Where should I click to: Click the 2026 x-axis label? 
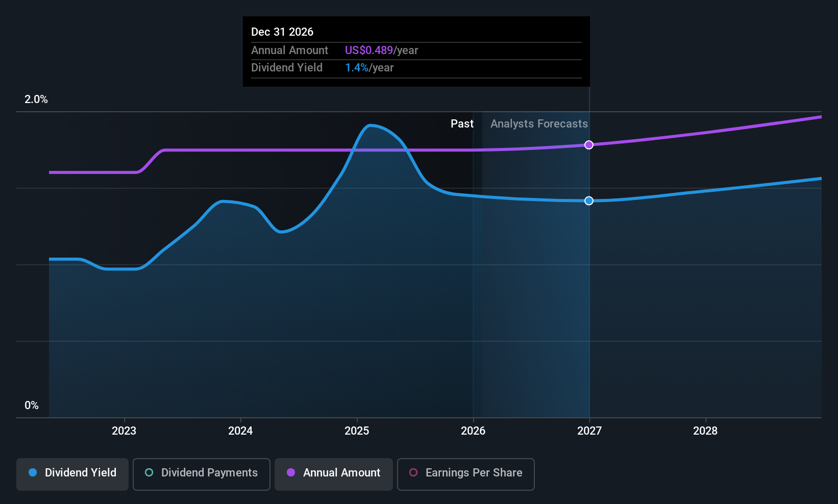point(473,431)
